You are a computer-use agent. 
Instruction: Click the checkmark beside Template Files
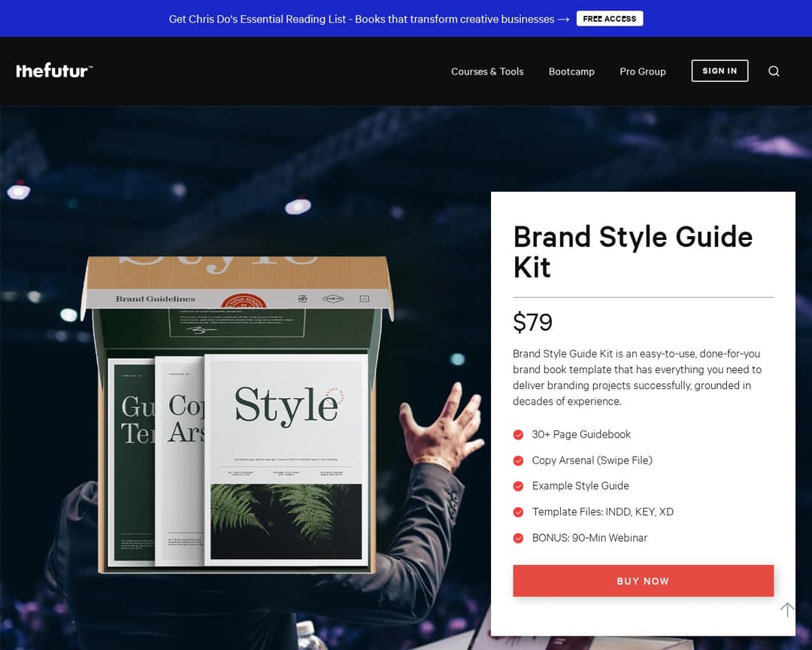(518, 512)
